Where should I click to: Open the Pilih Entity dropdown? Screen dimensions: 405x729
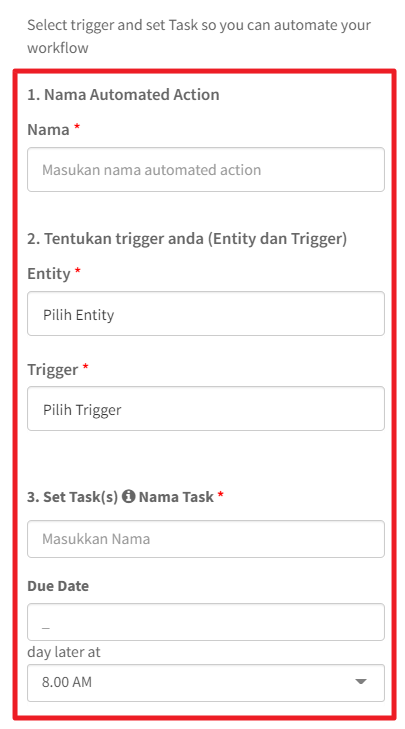pos(206,314)
